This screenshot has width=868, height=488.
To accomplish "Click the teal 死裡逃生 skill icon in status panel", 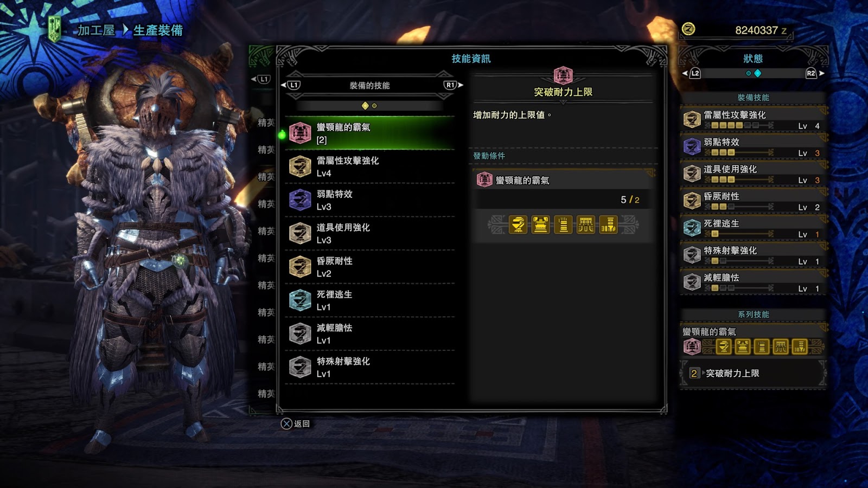I will [692, 228].
